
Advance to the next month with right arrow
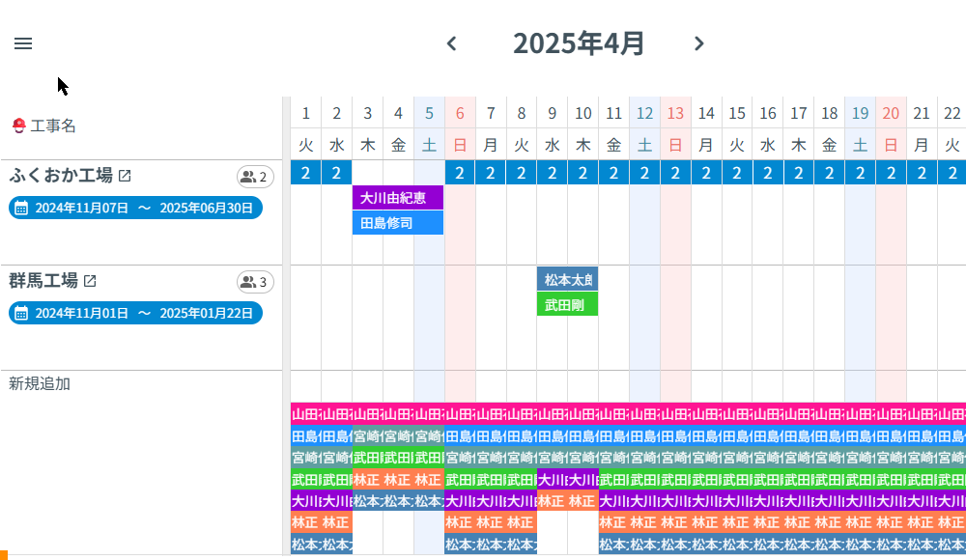[698, 42]
